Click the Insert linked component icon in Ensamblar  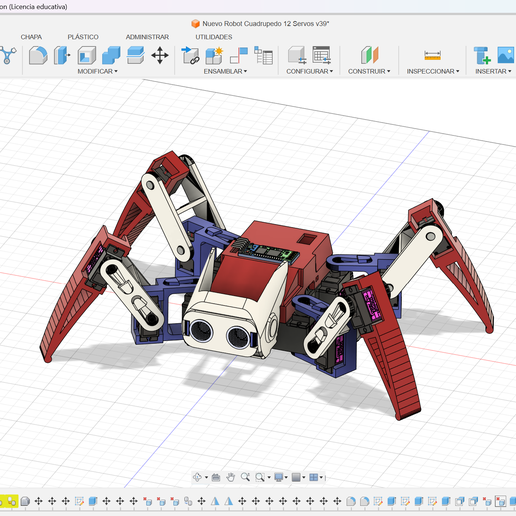click(x=190, y=55)
